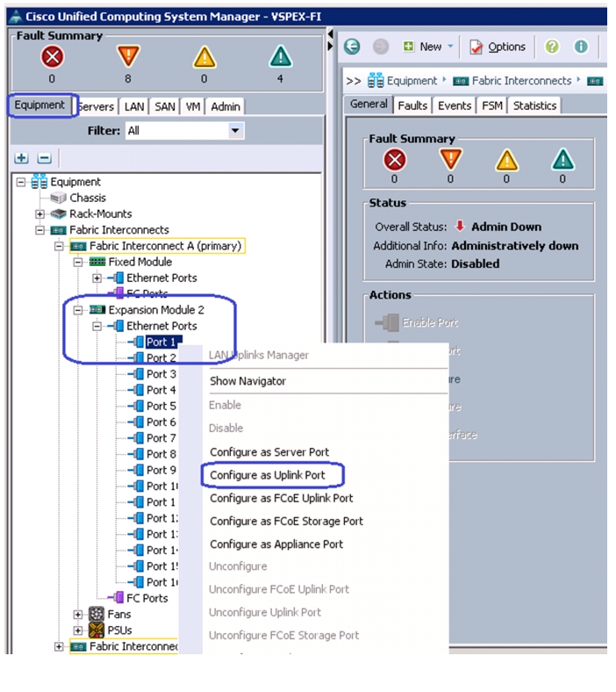
Task: Click the Enable Port action icon
Action: pyautogui.click(x=387, y=322)
